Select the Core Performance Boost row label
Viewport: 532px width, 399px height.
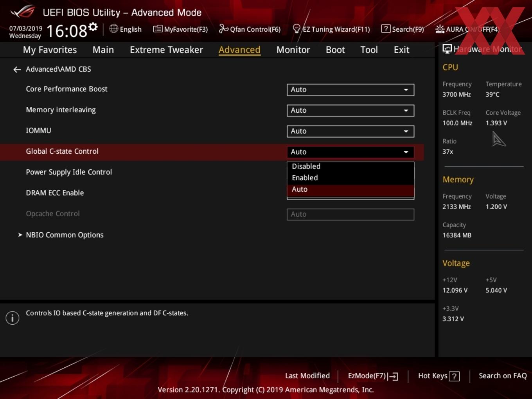click(x=66, y=89)
